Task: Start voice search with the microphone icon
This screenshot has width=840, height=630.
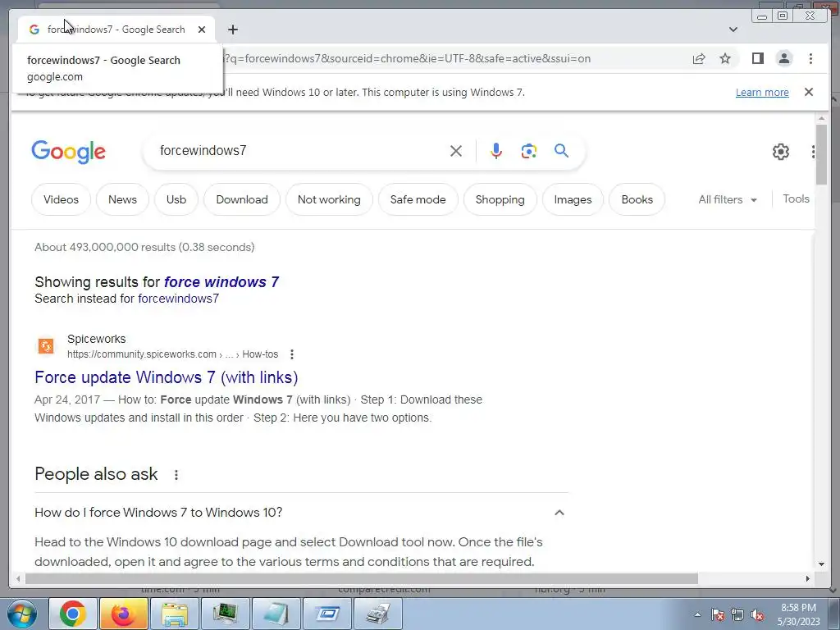Action: (x=496, y=151)
